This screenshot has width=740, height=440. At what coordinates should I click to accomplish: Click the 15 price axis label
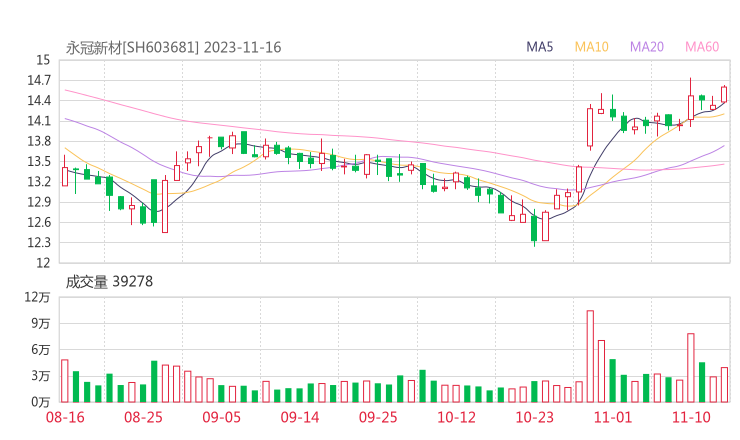(43, 60)
